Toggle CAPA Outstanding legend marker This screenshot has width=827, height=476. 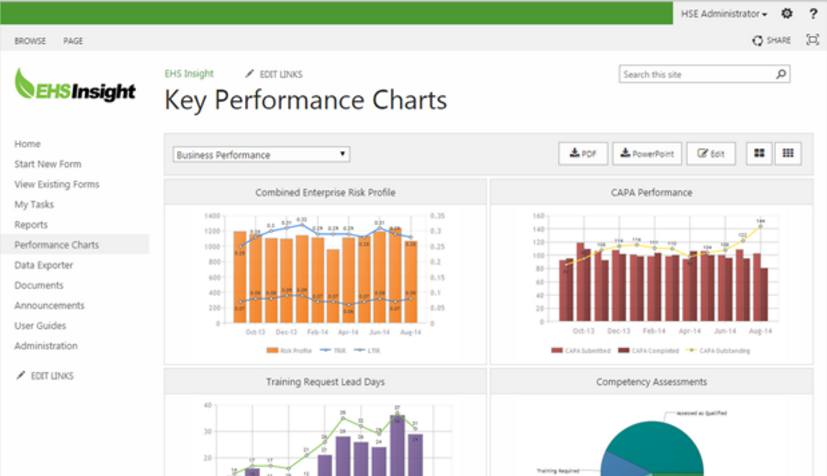pyautogui.click(x=691, y=350)
